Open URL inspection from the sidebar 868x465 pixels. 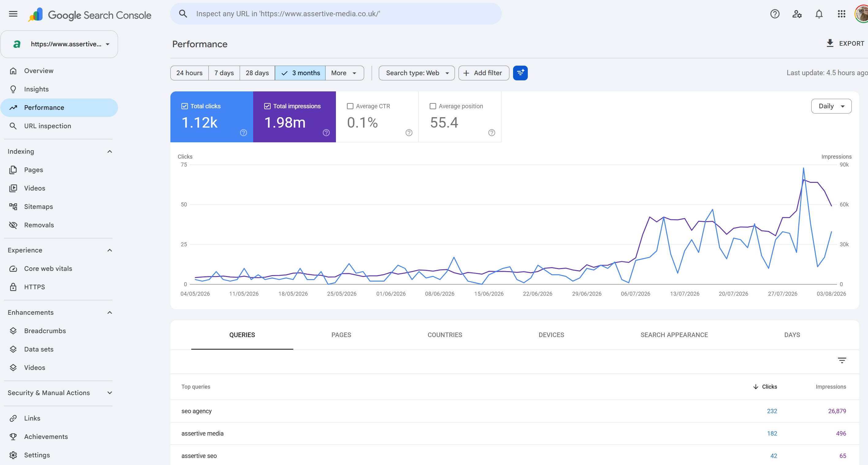tap(59, 126)
